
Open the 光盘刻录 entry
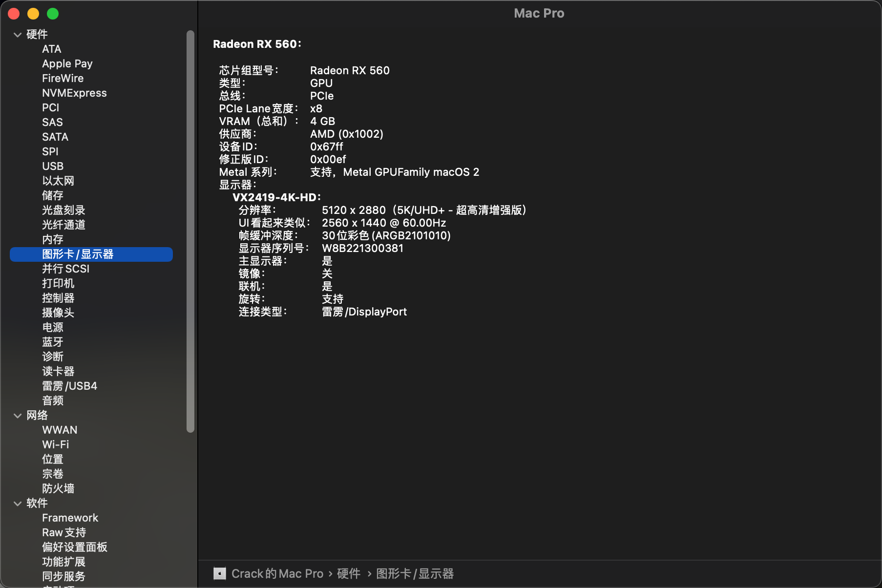click(63, 210)
